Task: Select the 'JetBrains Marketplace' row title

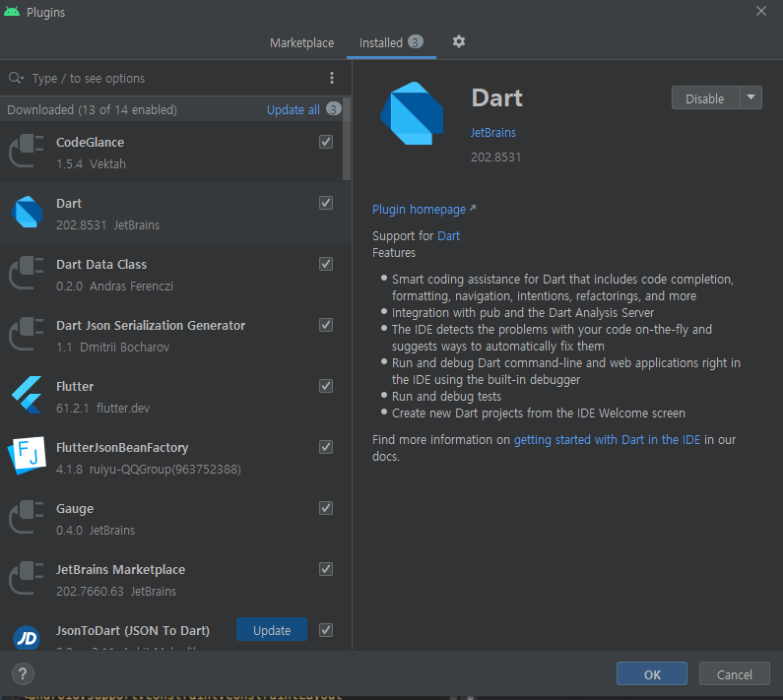Action: coord(120,570)
